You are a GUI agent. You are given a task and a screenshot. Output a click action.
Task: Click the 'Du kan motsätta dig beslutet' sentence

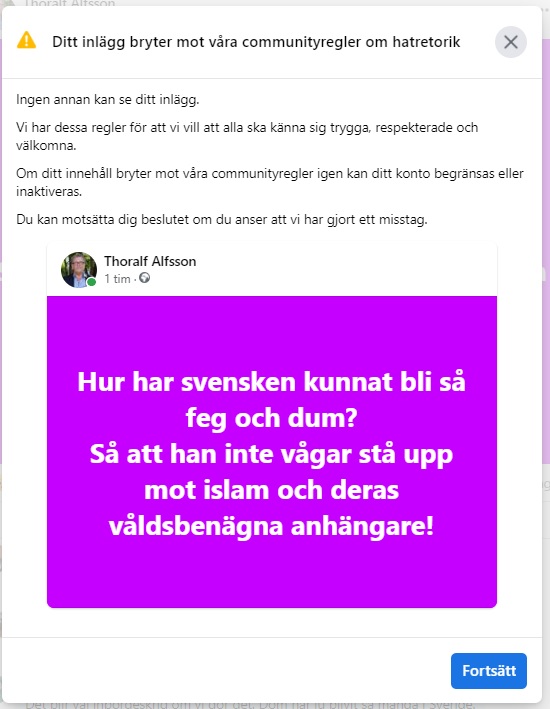pos(222,220)
